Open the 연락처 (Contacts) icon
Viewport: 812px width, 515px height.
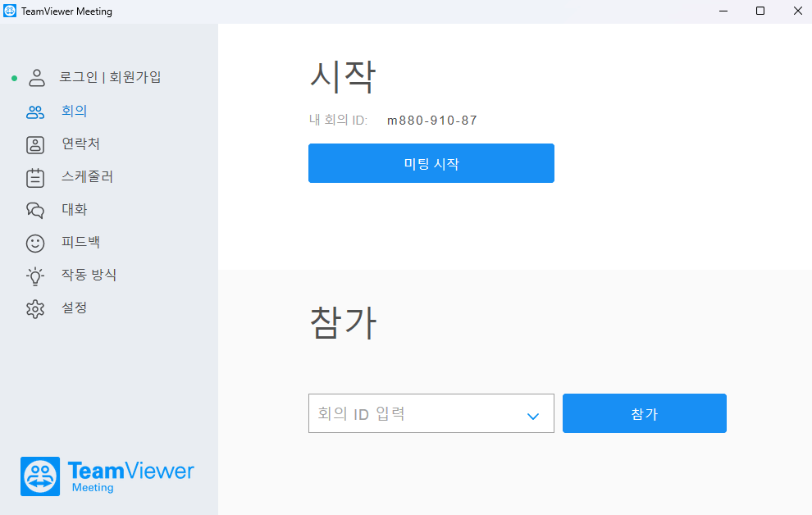coord(35,144)
